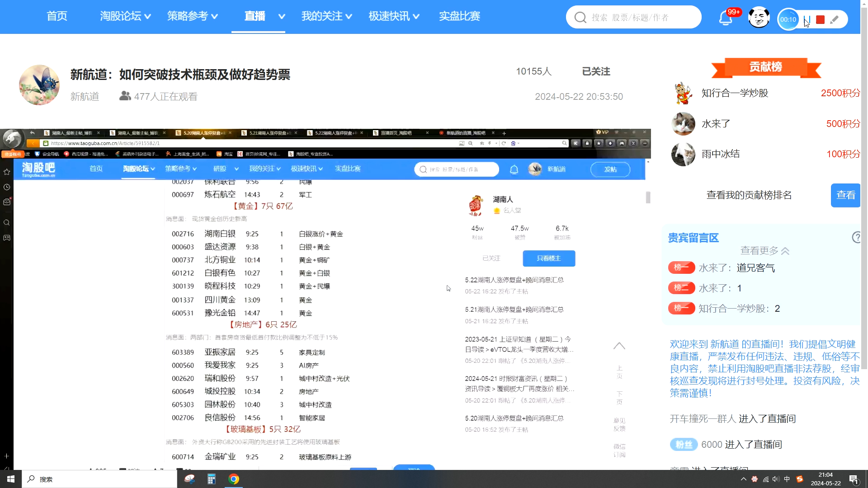Select the 5.20湖南人涨停复盘 tab in streamed browser
Image resolution: width=868 pixels, height=488 pixels.
[204, 133]
